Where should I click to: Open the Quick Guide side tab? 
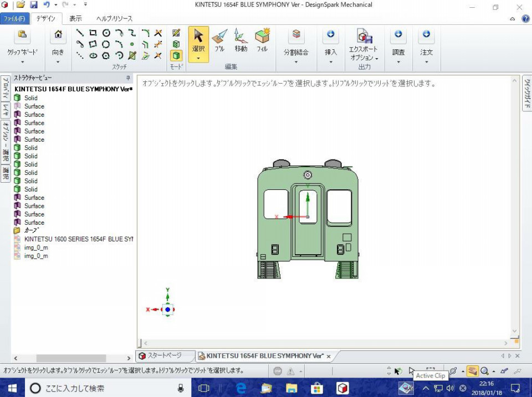tap(527, 93)
